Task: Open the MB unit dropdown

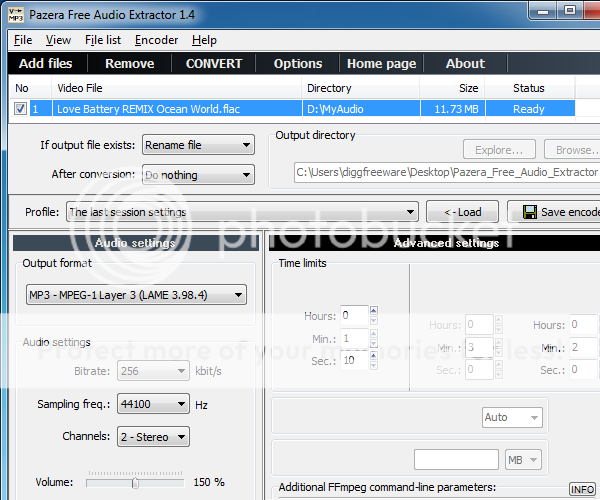Action: click(x=523, y=459)
